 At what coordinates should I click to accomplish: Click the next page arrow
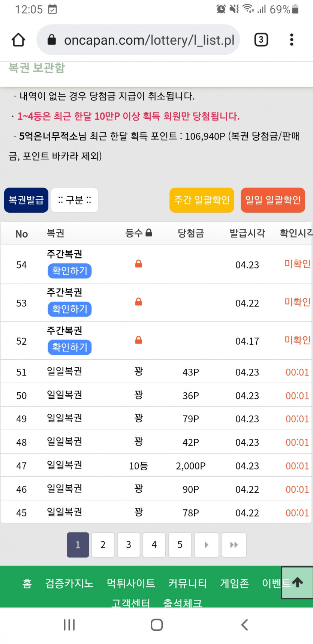click(207, 545)
